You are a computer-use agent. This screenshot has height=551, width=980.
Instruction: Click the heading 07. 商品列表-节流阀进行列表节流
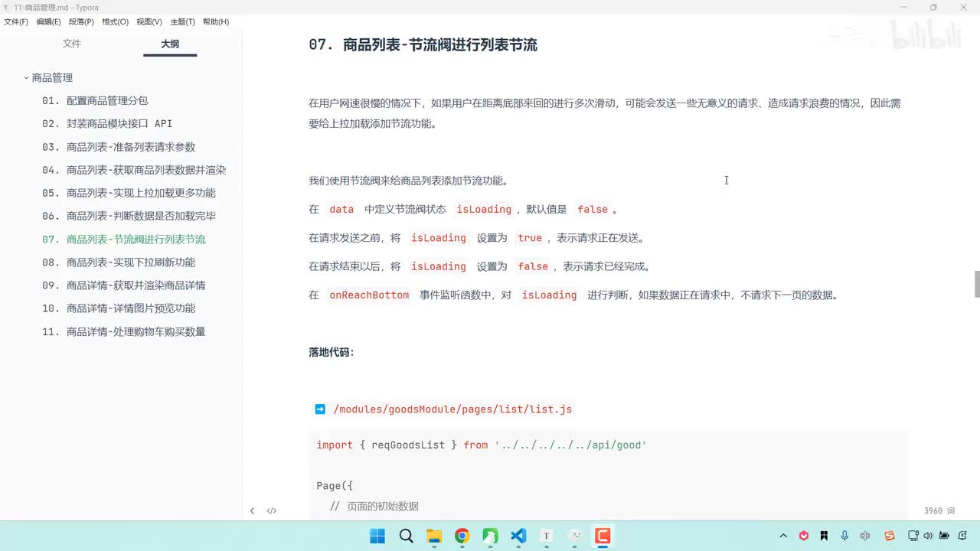[423, 45]
